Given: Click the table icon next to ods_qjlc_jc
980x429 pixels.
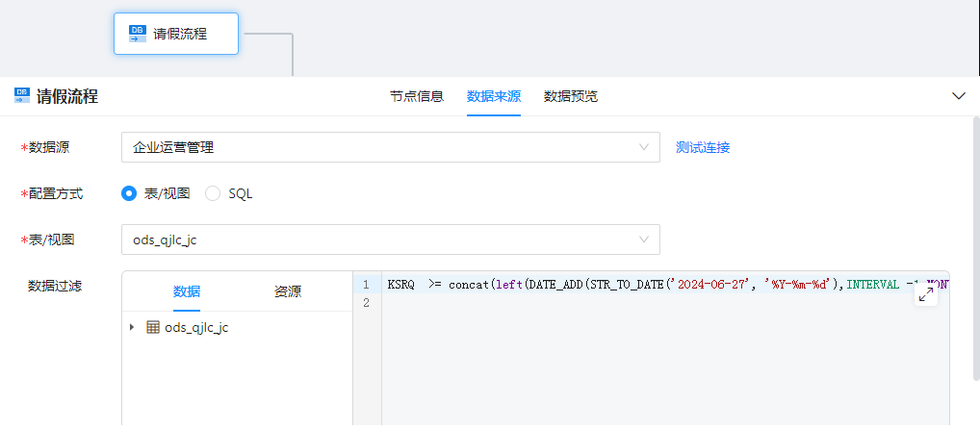Looking at the screenshot, I should (x=153, y=327).
